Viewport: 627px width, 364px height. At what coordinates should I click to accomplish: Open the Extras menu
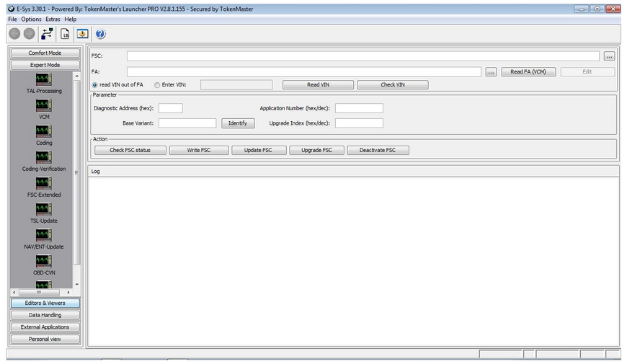[53, 19]
